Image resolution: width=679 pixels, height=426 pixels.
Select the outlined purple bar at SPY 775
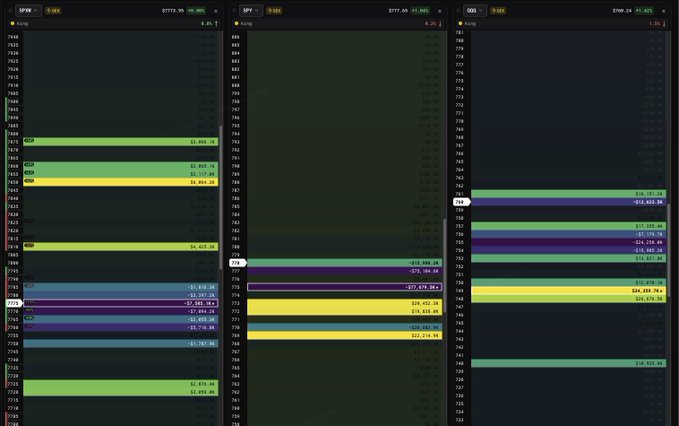[x=345, y=287]
